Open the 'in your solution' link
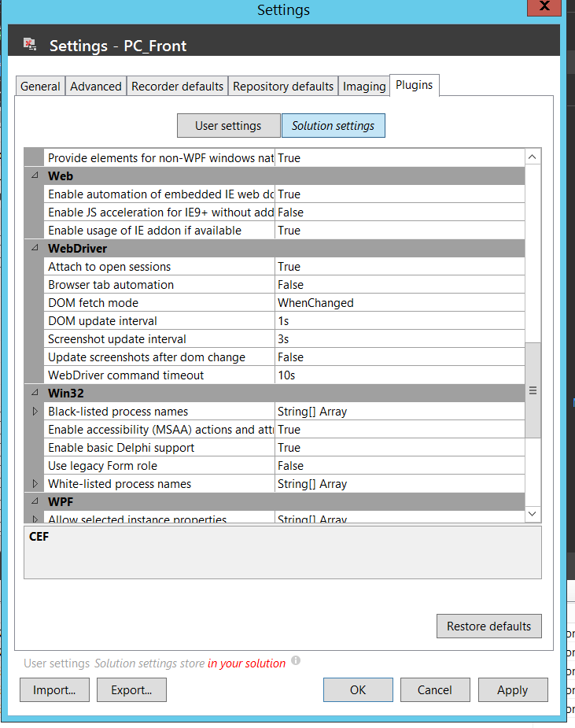 [246, 663]
